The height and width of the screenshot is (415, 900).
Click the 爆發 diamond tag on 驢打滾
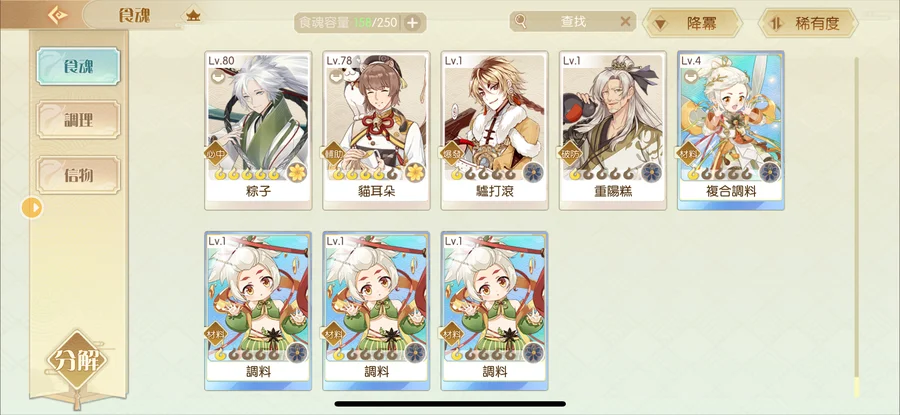click(452, 154)
